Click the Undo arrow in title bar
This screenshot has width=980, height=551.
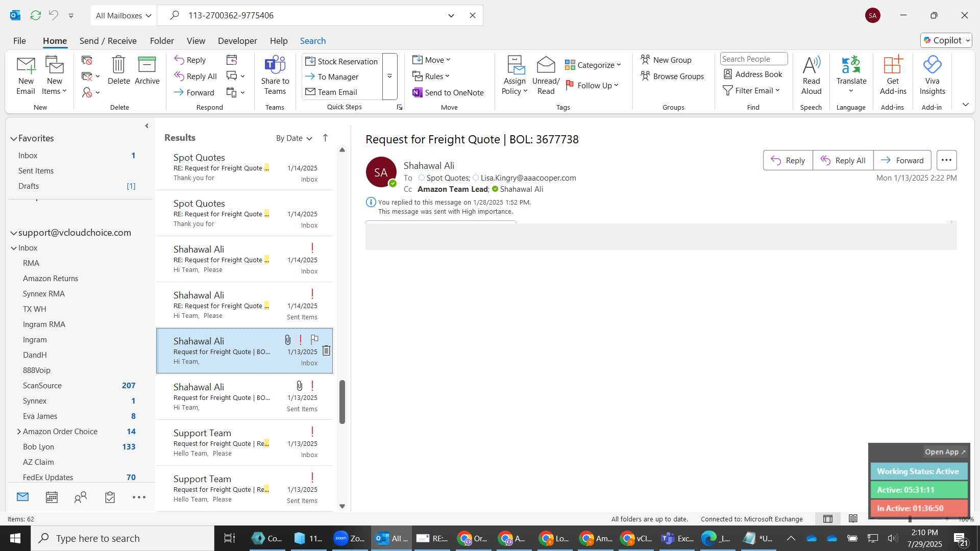point(53,15)
